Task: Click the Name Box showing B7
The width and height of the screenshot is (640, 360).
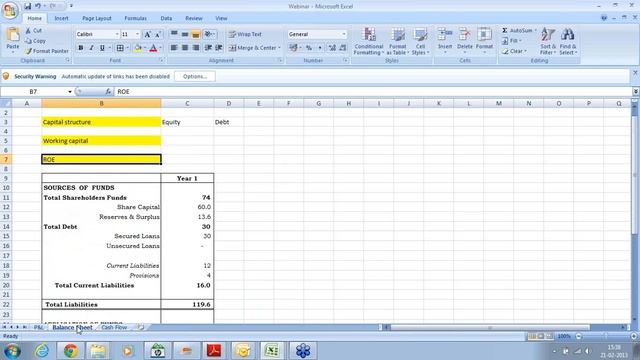Action: [33, 91]
